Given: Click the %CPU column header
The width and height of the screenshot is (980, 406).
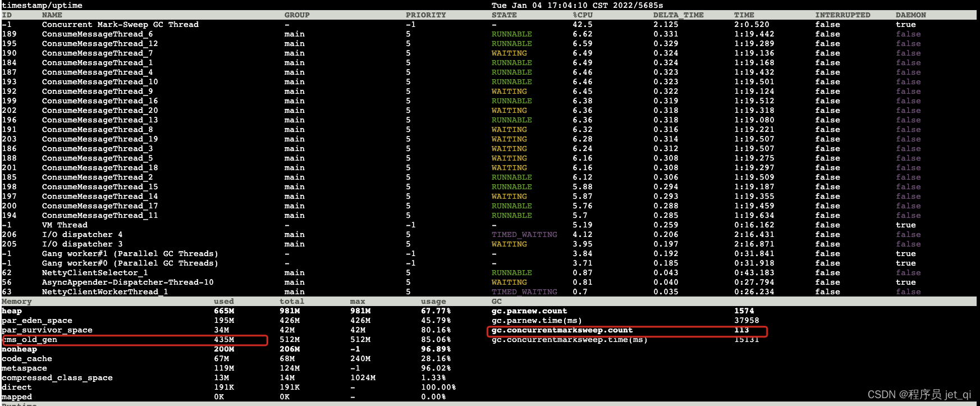Looking at the screenshot, I should tap(583, 15).
